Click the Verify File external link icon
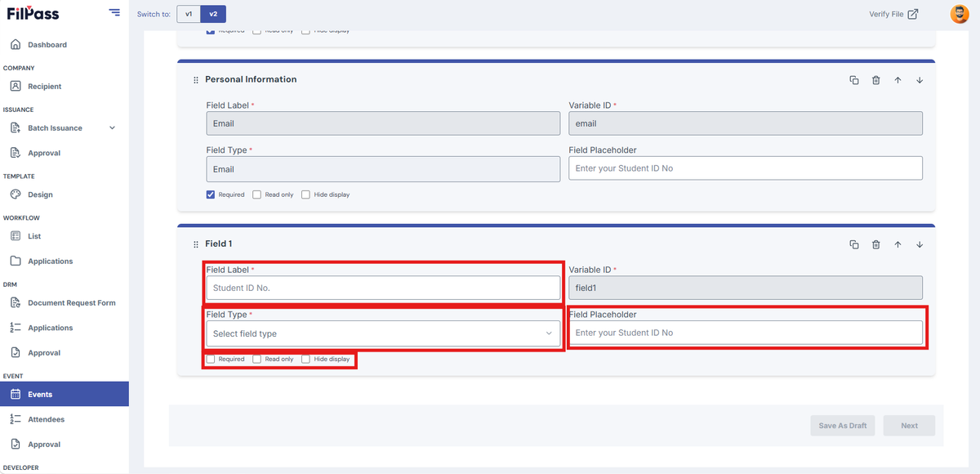 [913, 14]
